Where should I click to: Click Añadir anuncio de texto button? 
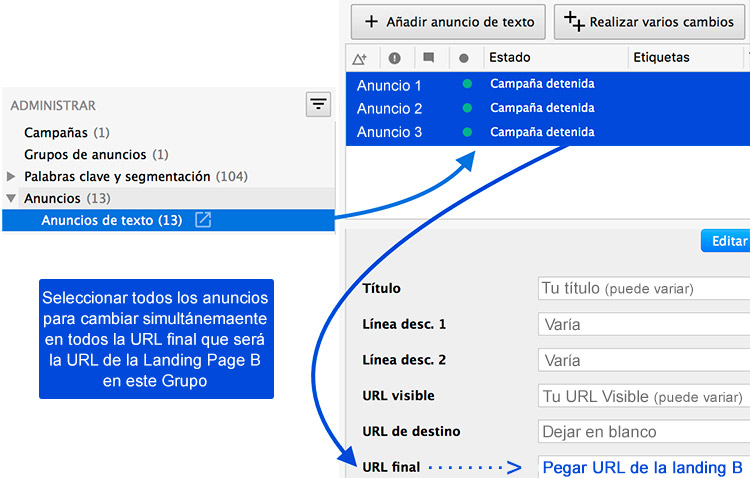[448, 22]
